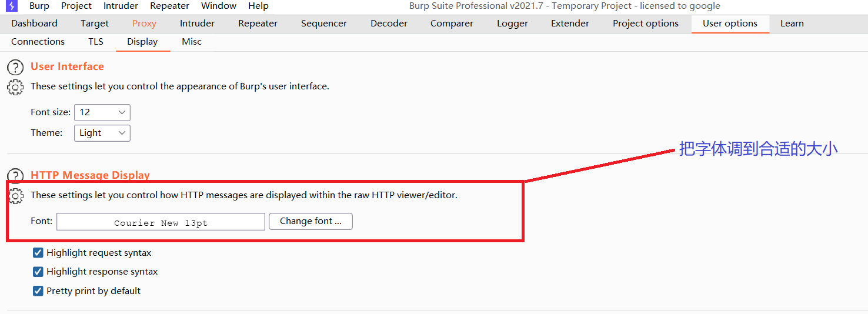Open help for HTTP Message Display section

(x=15, y=175)
